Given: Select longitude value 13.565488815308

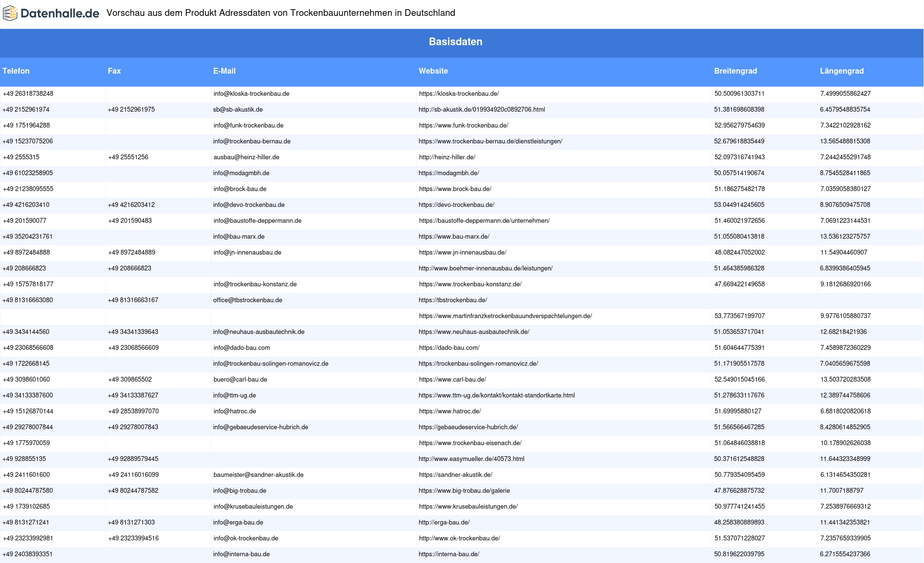Looking at the screenshot, I should click(845, 141).
